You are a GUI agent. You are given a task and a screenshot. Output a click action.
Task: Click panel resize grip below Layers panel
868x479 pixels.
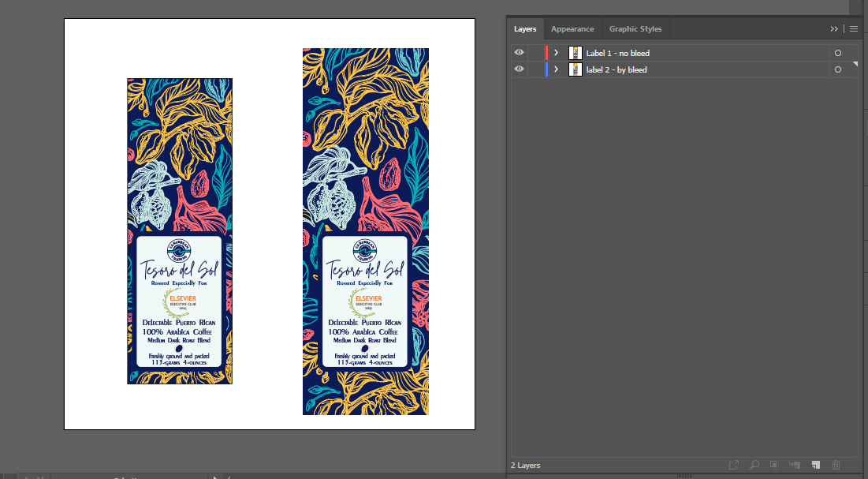[684, 476]
